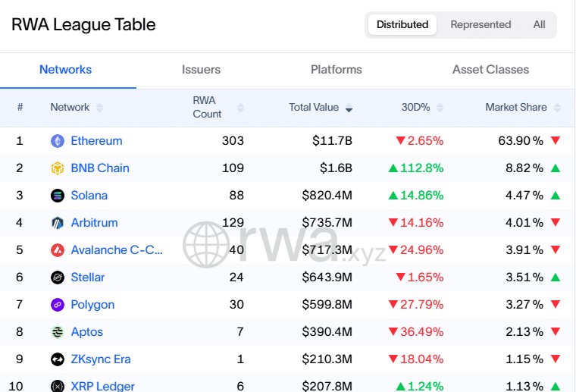The width and height of the screenshot is (576, 392).
Task: Click the Arbitrum logo icon
Action: 58,223
